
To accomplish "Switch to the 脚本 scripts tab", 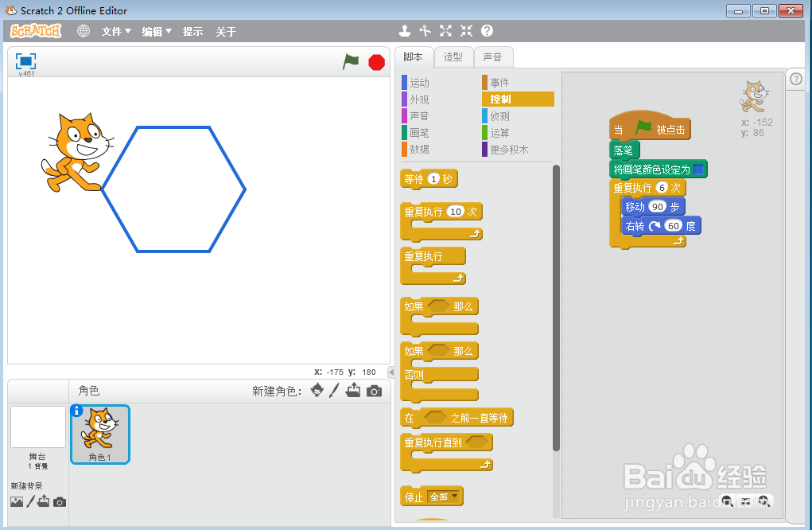I will point(414,57).
